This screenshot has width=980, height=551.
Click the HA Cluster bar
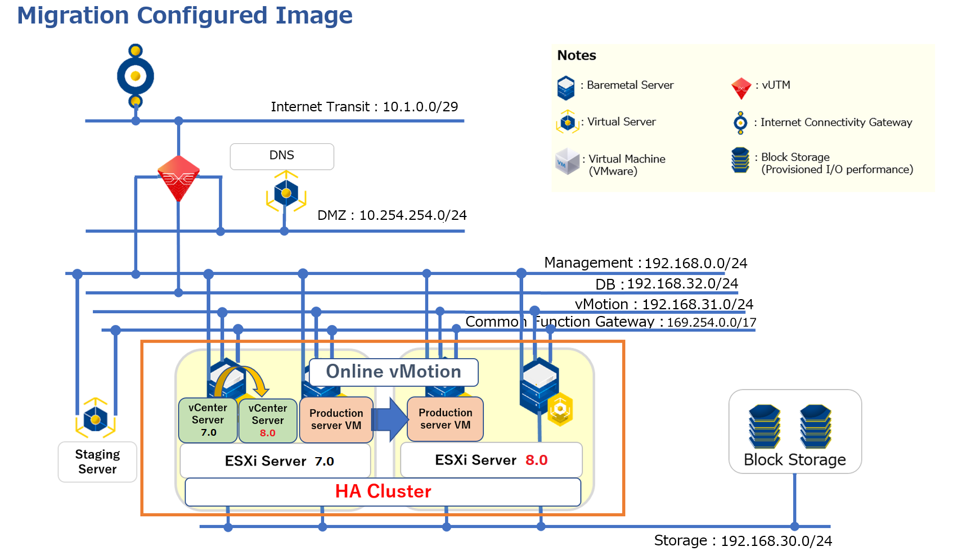click(x=383, y=492)
